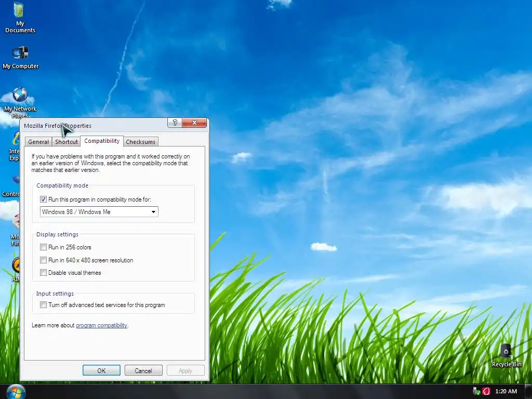
Task: Click the OK button
Action: point(101,370)
